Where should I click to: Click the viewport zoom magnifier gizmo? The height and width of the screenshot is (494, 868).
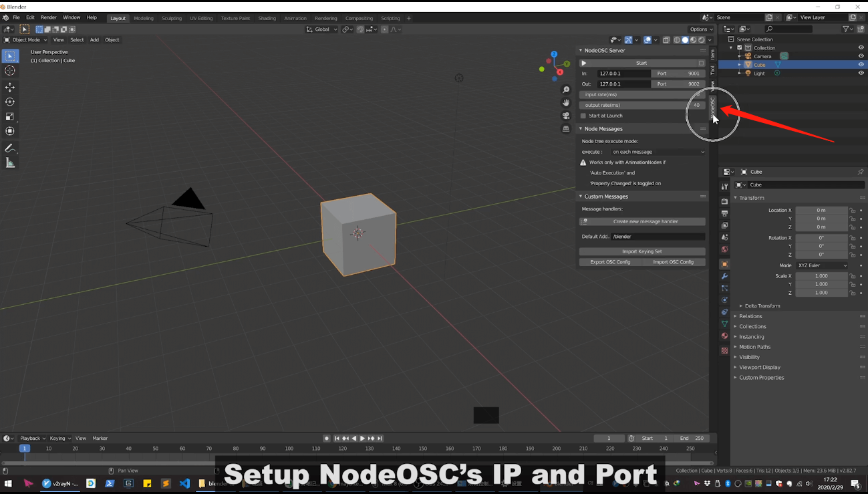click(566, 90)
